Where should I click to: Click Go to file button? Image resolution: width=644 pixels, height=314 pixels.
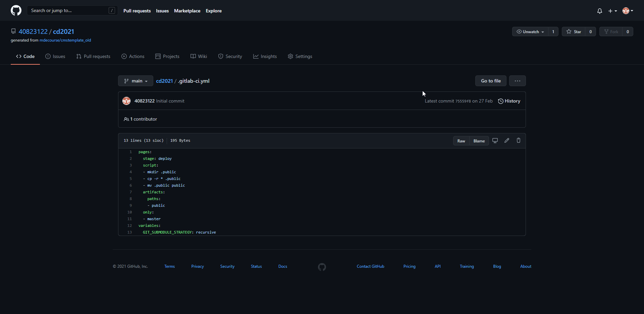[491, 81]
